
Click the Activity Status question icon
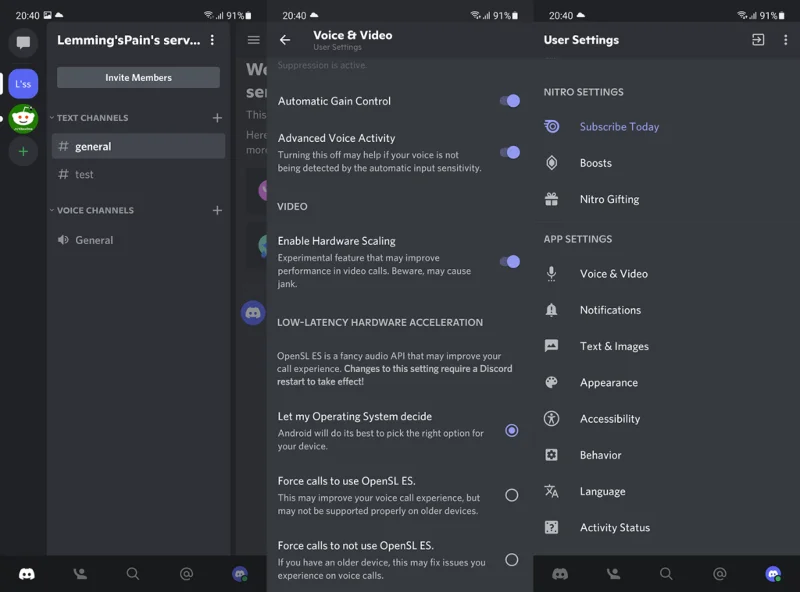click(x=552, y=527)
